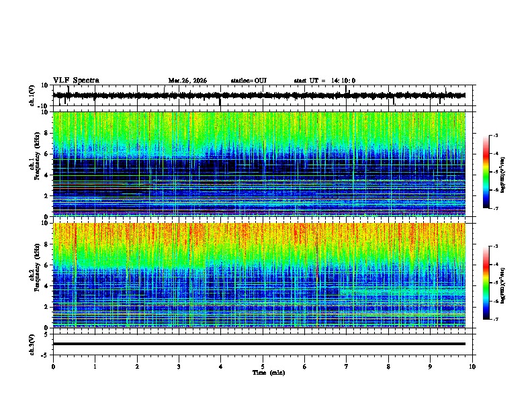This screenshot has width=532, height=411.
Task: Click time axis tick label '9'
Action: (430, 367)
